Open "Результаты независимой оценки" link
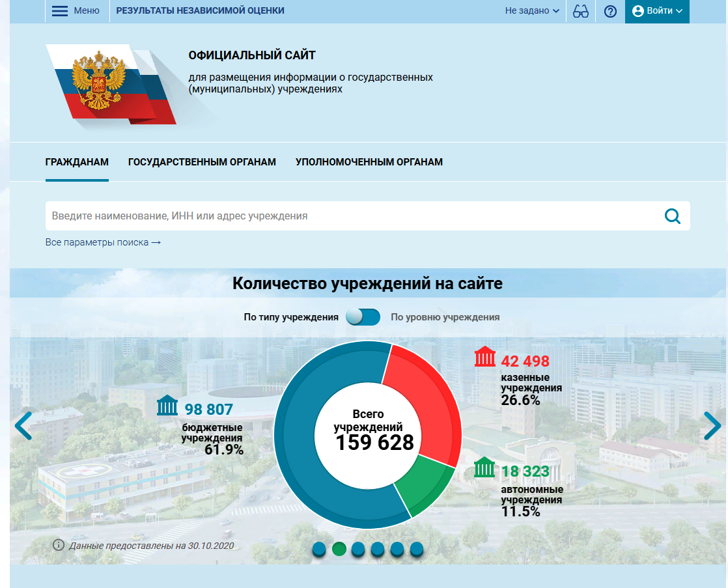The height and width of the screenshot is (588, 728). (200, 11)
